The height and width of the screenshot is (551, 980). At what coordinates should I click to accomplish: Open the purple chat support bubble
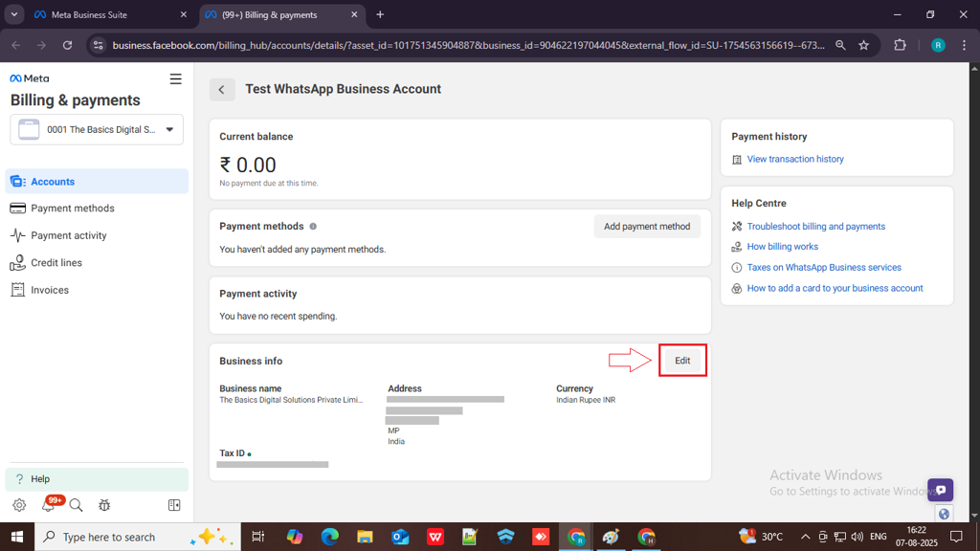[x=940, y=490]
